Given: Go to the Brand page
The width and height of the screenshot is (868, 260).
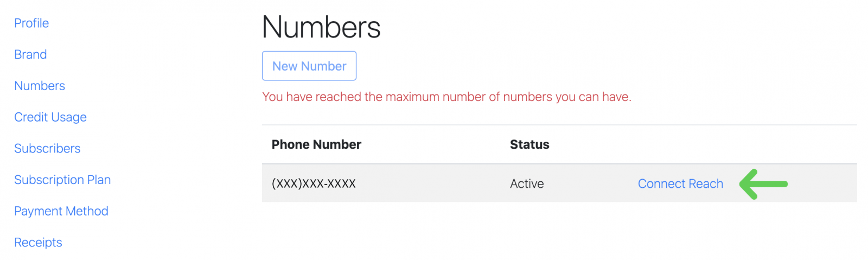Looking at the screenshot, I should (x=30, y=55).
